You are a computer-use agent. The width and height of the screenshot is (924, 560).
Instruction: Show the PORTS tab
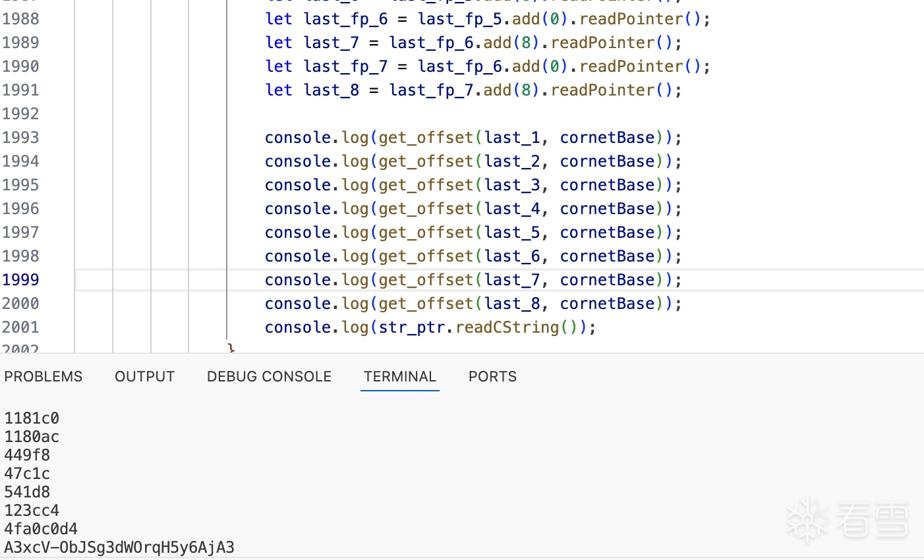[492, 376]
